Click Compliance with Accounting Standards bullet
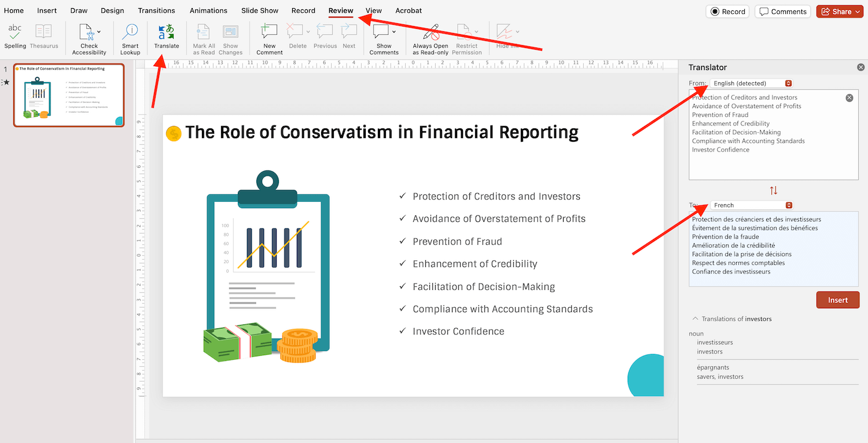This screenshot has height=443, width=868. coord(503,309)
